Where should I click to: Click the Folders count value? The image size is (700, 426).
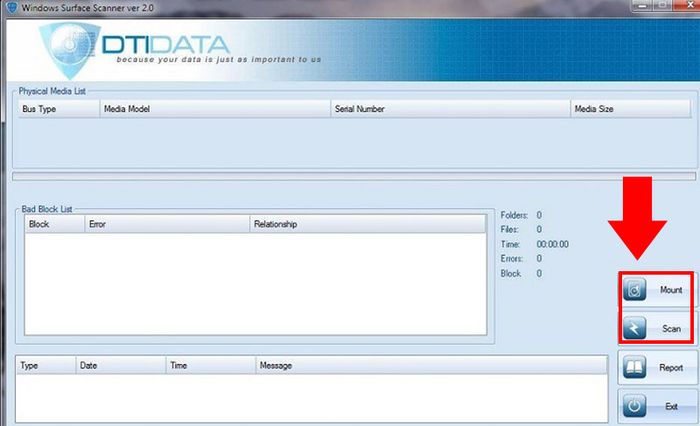pos(539,215)
